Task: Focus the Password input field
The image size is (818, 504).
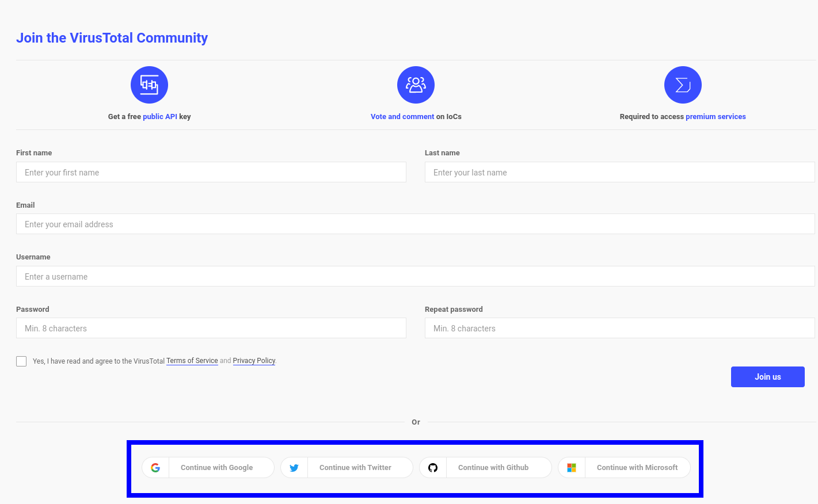Action: 211,328
